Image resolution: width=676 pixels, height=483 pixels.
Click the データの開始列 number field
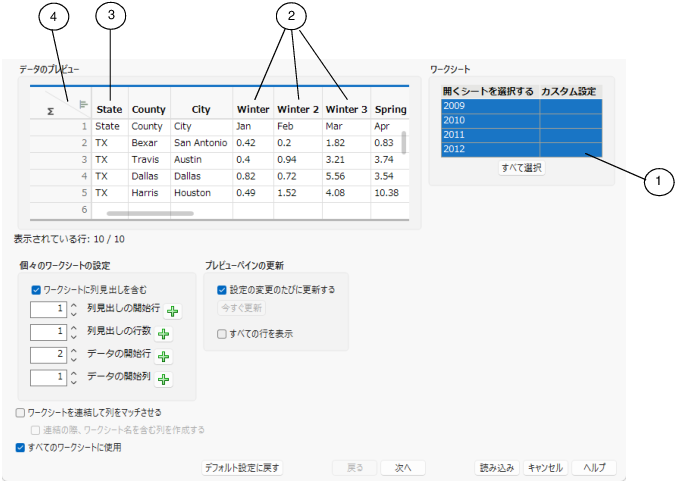coord(48,378)
